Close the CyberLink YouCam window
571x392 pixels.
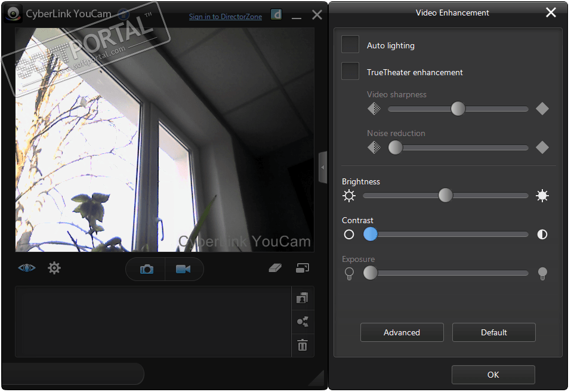click(317, 15)
